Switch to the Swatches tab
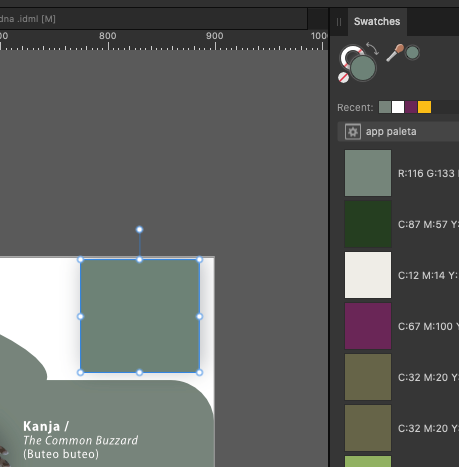The image size is (459, 467). point(377,22)
